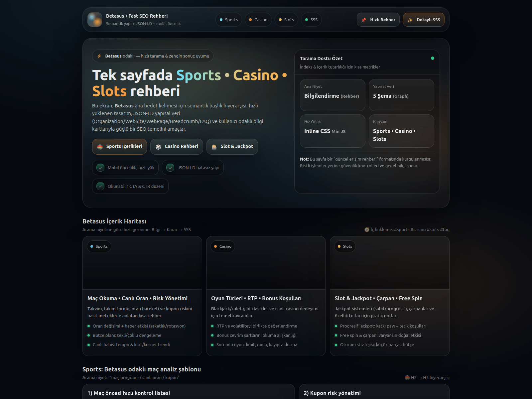Click the checkmark on JSON-LD hatasız yapı
Screen dimensions: 532x399
(170, 168)
